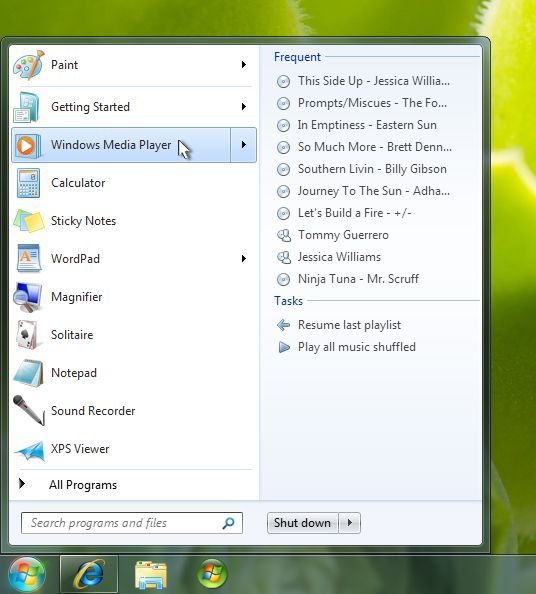Play Southern Livin - Billy Gibson
Screen dimensions: 536x594
click(x=372, y=169)
